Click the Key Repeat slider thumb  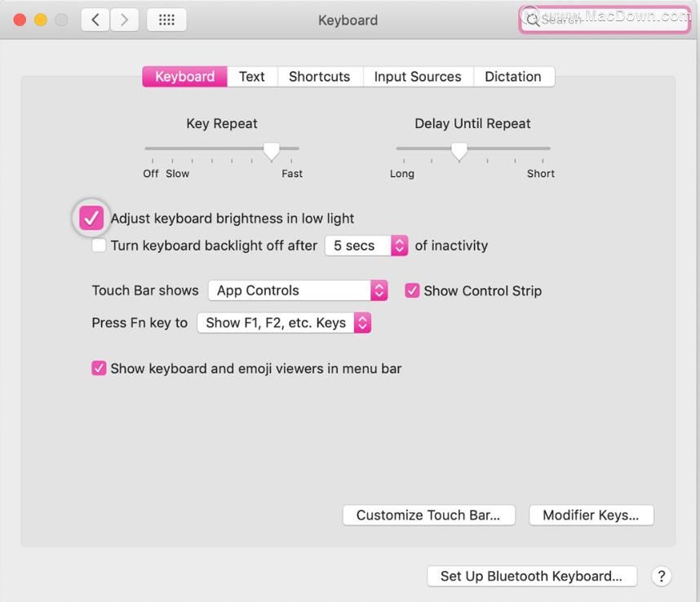[x=272, y=151]
